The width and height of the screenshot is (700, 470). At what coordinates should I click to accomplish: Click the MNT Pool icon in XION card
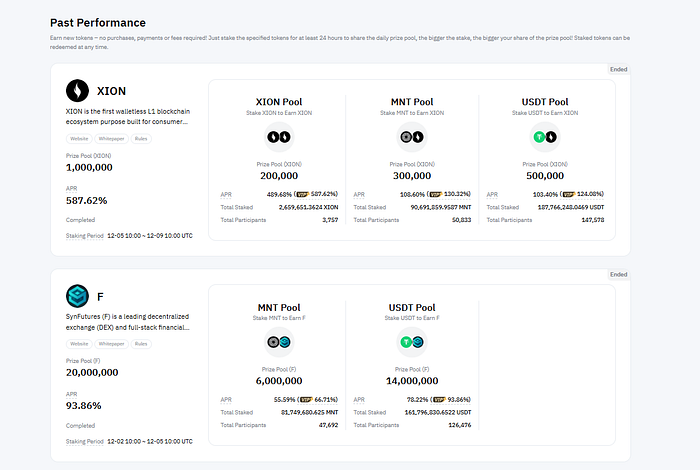[412, 137]
